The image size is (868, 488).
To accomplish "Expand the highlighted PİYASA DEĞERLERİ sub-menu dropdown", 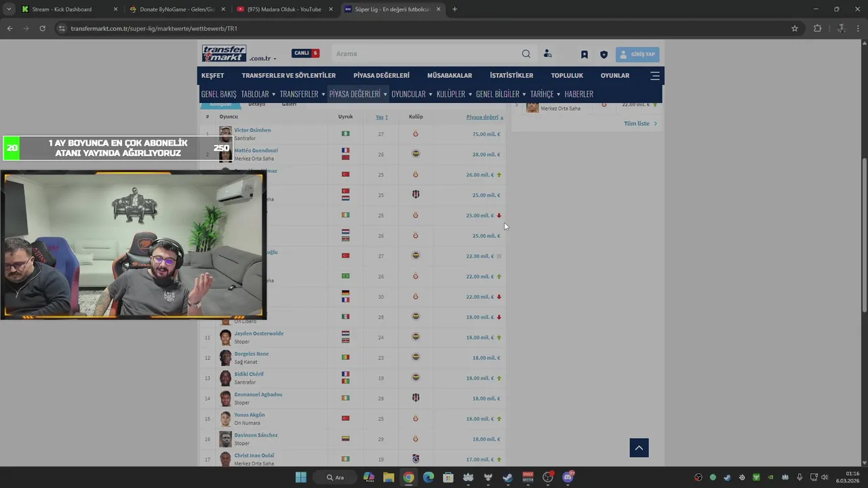I will [358, 94].
